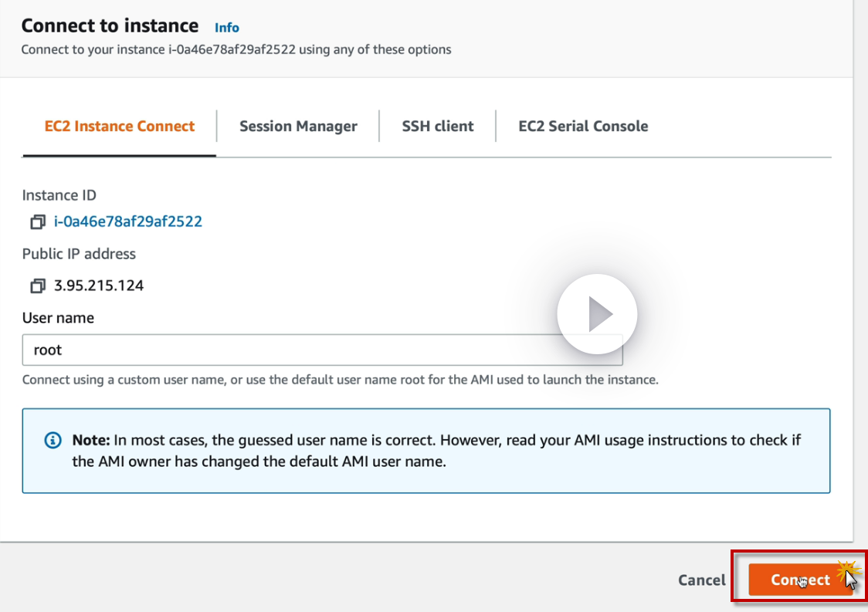Cancel the connect to instance dialog
Screen dimensions: 868x612
point(701,580)
